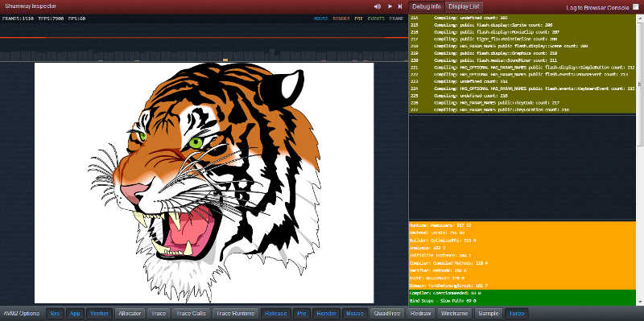The width and height of the screenshot is (644, 321).
Task: Click the Redraw button
Action: pyautogui.click(x=420, y=313)
